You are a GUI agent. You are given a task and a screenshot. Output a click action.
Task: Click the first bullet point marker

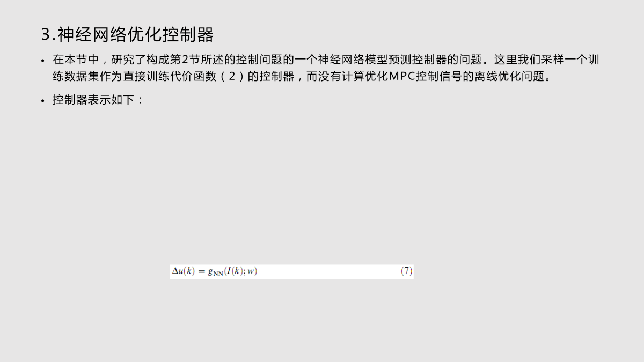click(x=43, y=60)
